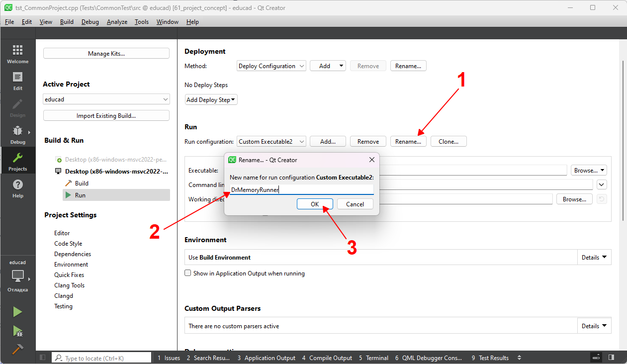
Task: Click the vertical scrollbar of the settings pane
Action: (x=623, y=141)
